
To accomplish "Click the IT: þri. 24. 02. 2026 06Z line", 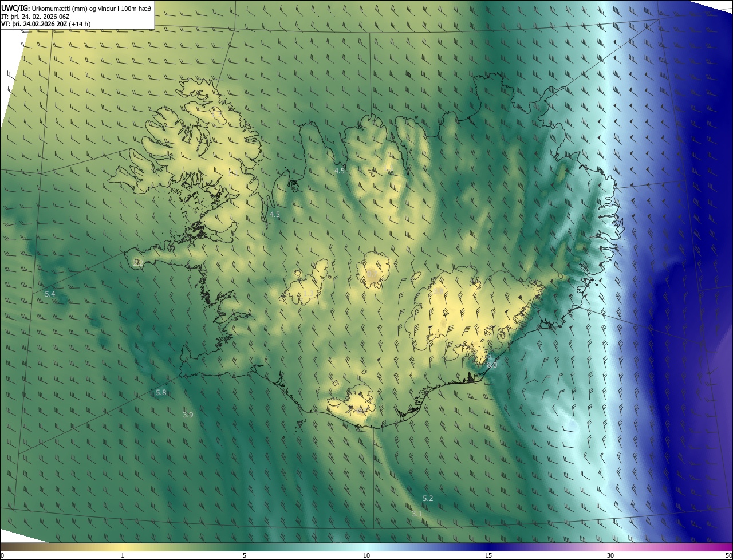I will [x=35, y=16].
